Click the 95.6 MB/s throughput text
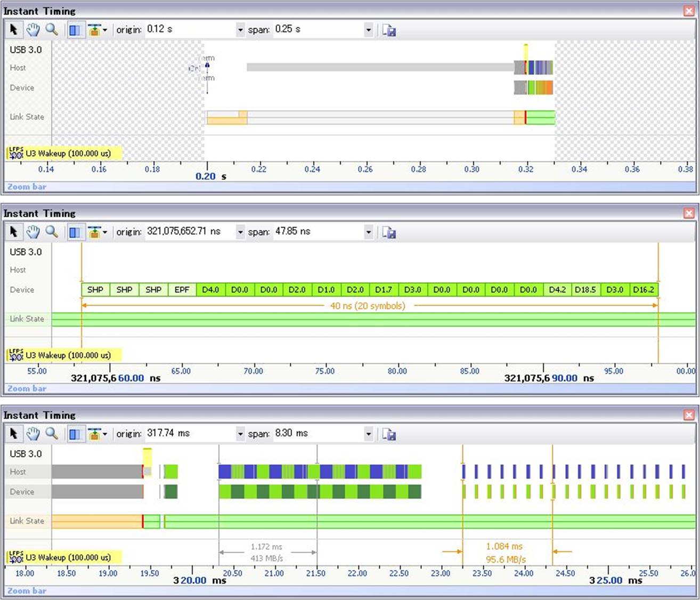 pos(506,560)
